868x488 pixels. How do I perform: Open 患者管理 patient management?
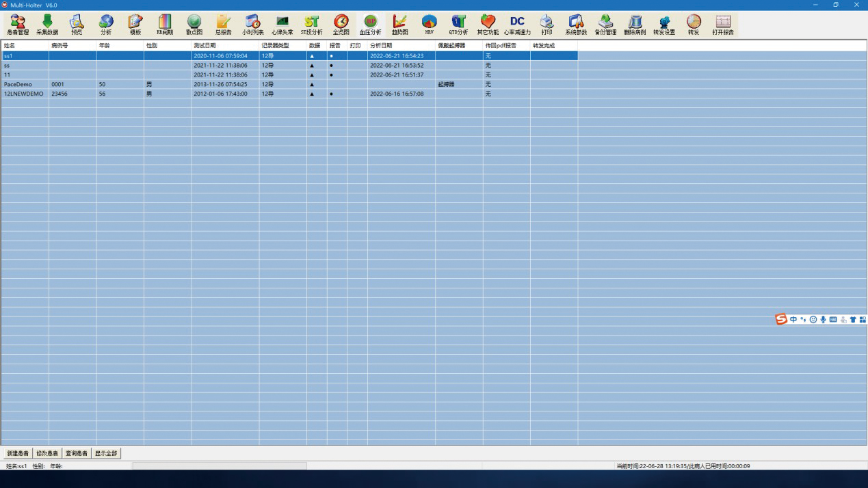pos(18,25)
